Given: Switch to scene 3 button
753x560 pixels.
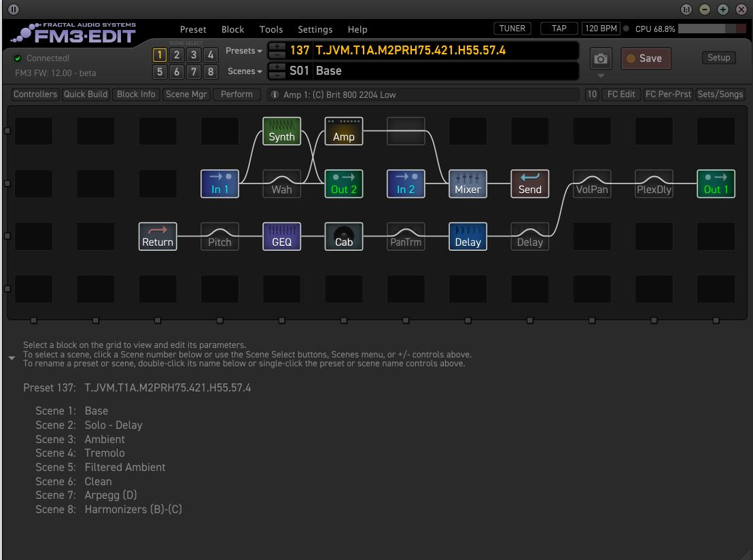Looking at the screenshot, I should click(x=194, y=55).
